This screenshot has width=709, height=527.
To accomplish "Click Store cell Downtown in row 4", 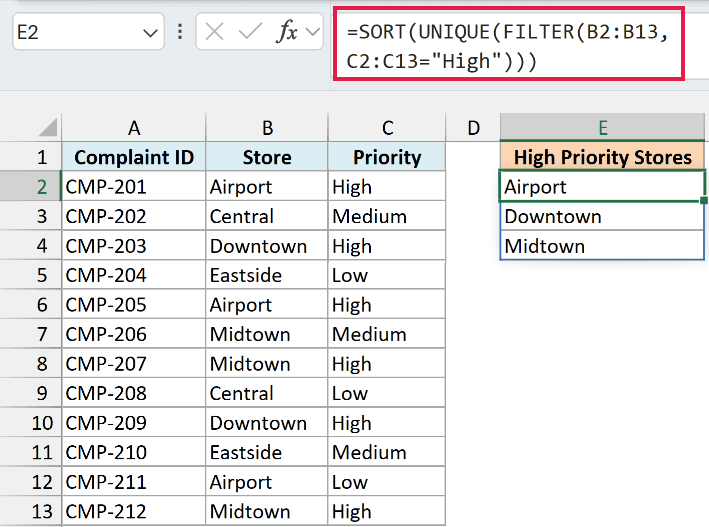I will (267, 246).
